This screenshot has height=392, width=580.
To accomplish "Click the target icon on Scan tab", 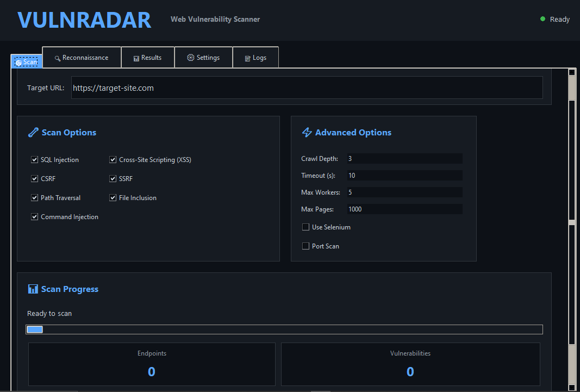I will [x=18, y=63].
